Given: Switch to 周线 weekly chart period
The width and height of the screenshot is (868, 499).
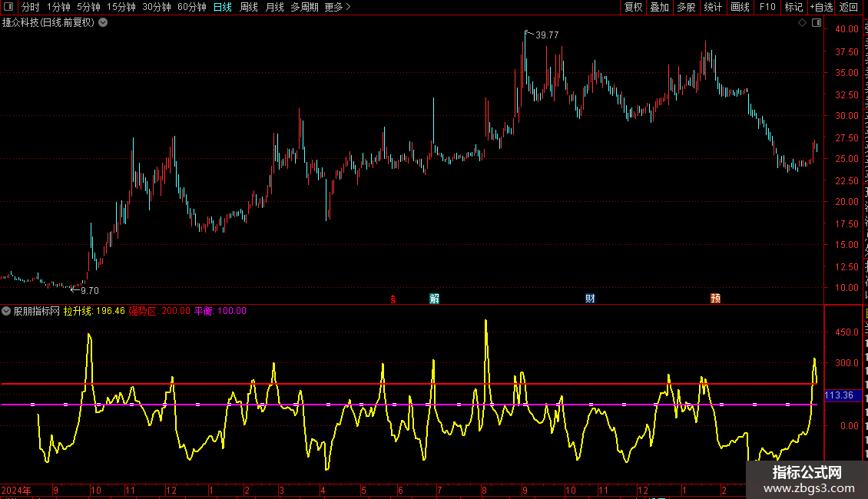Looking at the screenshot, I should [x=249, y=7].
